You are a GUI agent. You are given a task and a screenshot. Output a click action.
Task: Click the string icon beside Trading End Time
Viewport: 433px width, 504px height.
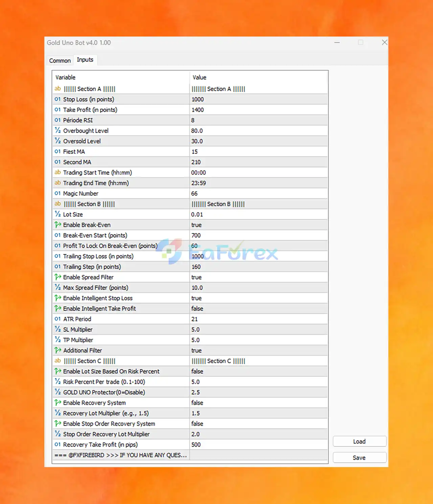click(58, 183)
